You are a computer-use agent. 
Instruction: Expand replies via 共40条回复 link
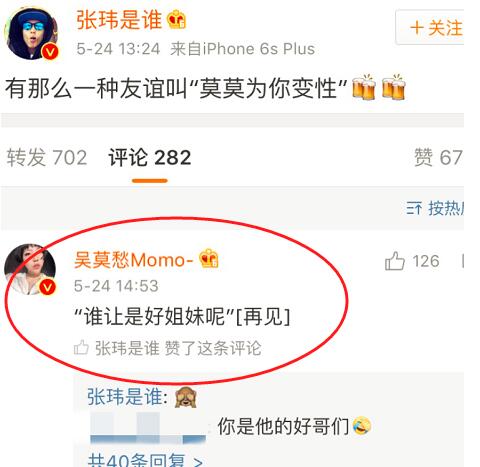click(145, 460)
